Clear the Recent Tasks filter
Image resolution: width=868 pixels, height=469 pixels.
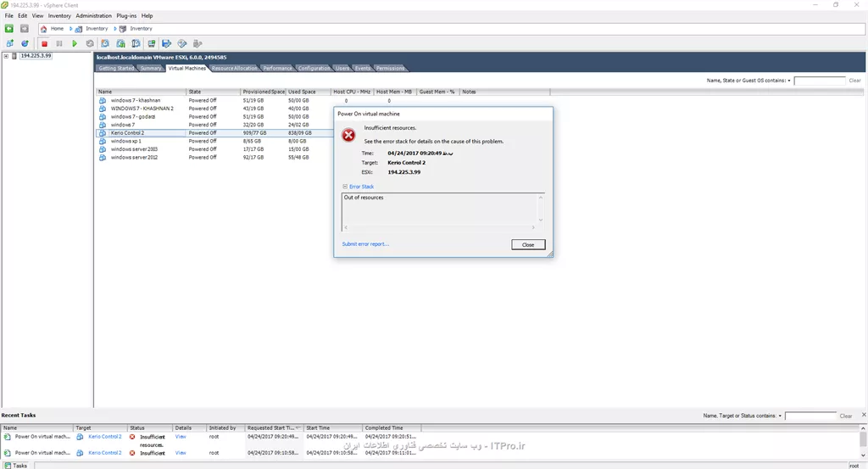coord(846,416)
